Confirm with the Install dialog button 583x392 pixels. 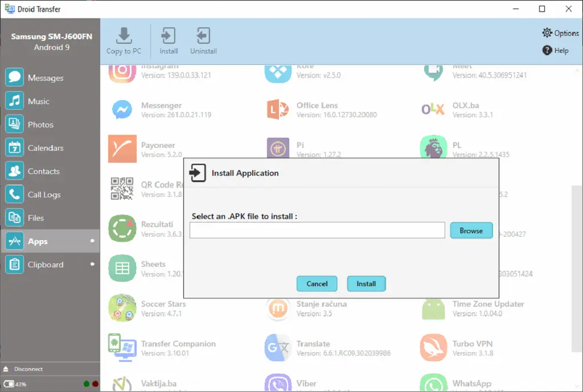[366, 284]
